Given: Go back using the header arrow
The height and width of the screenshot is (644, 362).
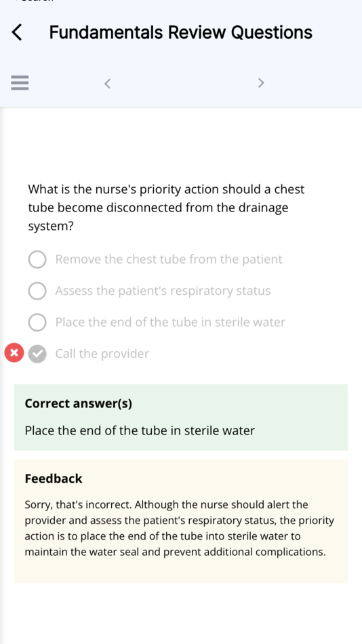Looking at the screenshot, I should point(17,32).
